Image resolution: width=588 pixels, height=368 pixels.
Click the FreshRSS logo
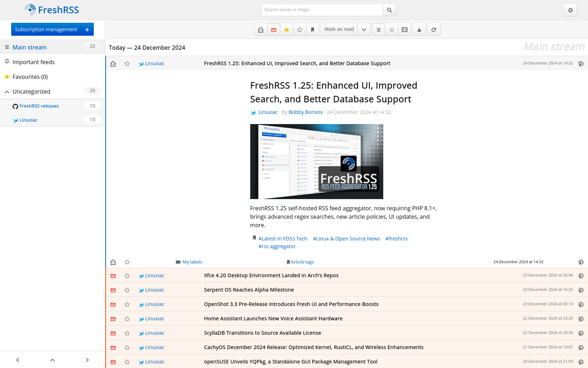click(52, 10)
